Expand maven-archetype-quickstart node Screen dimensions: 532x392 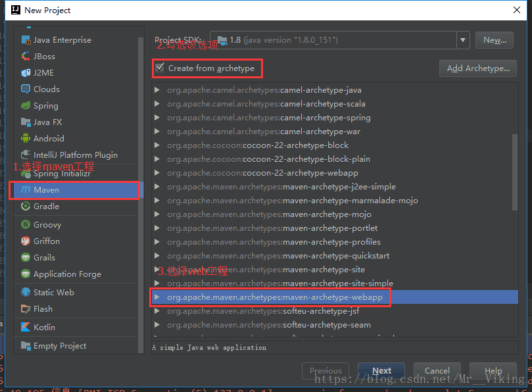(x=157, y=256)
